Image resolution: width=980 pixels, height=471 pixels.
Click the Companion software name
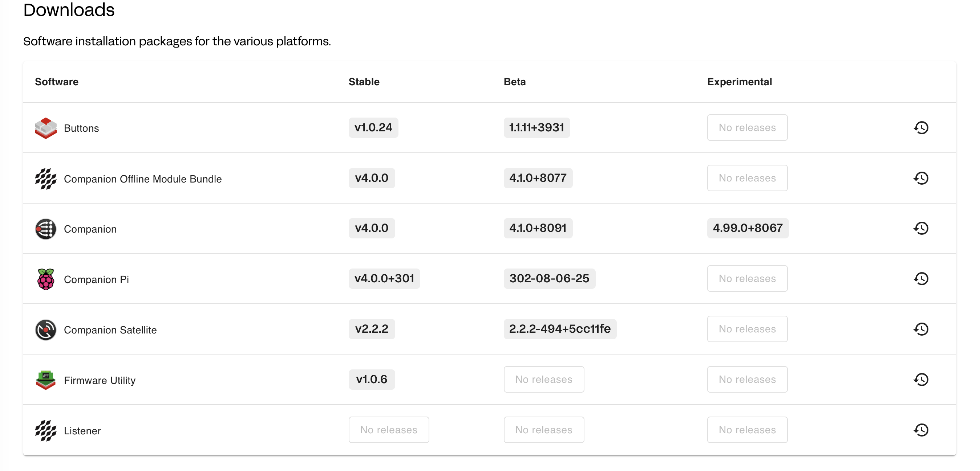pos(90,229)
